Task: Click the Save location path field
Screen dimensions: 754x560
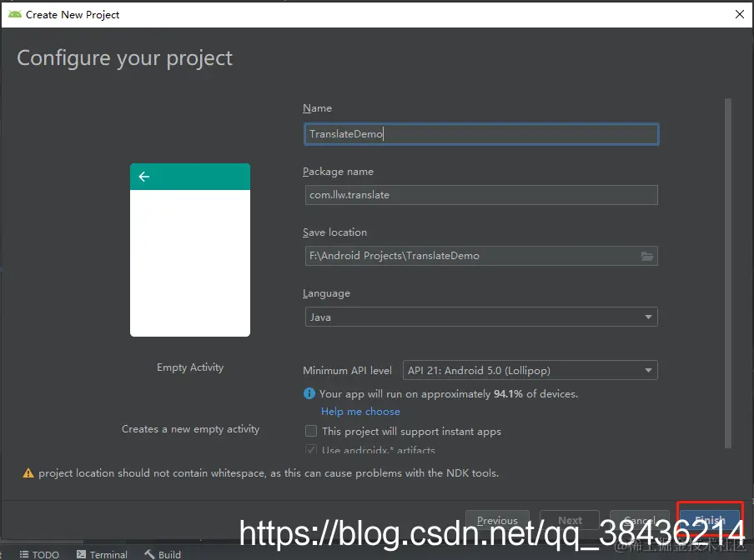Action: tap(481, 256)
